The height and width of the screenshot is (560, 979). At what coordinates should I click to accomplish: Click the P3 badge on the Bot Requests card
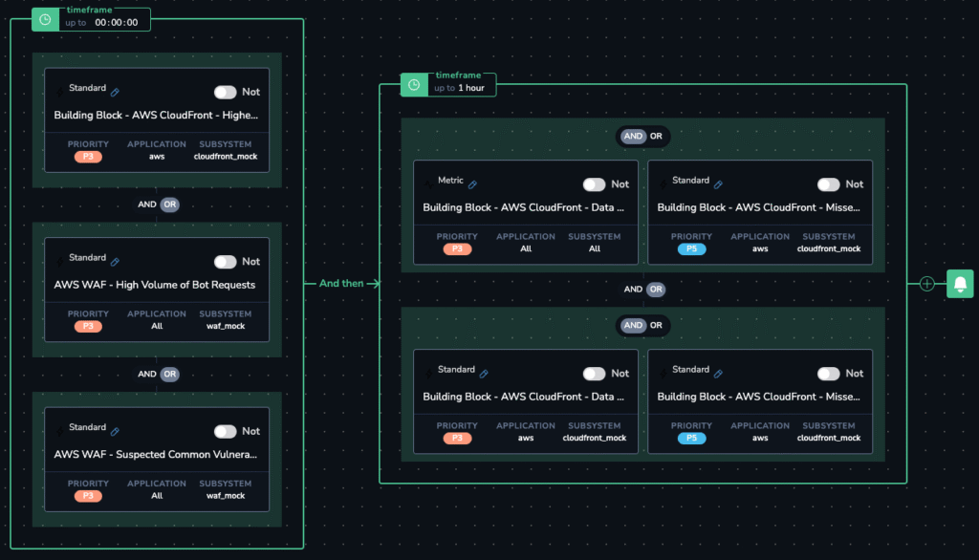(88, 327)
